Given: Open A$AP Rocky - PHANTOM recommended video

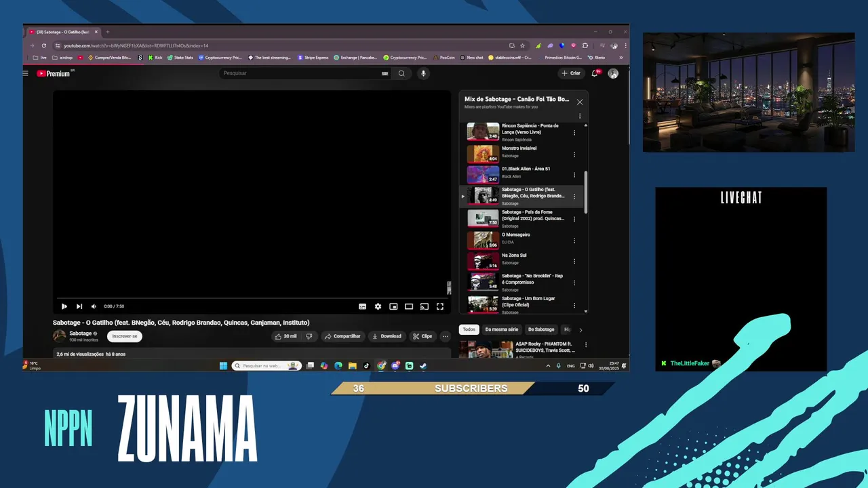Looking at the screenshot, I should click(x=517, y=350).
